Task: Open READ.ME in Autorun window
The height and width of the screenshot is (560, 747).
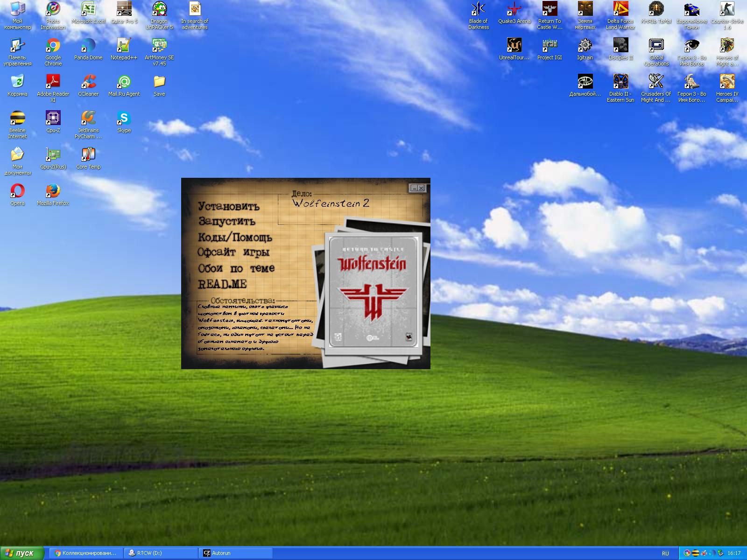Action: [x=222, y=284]
